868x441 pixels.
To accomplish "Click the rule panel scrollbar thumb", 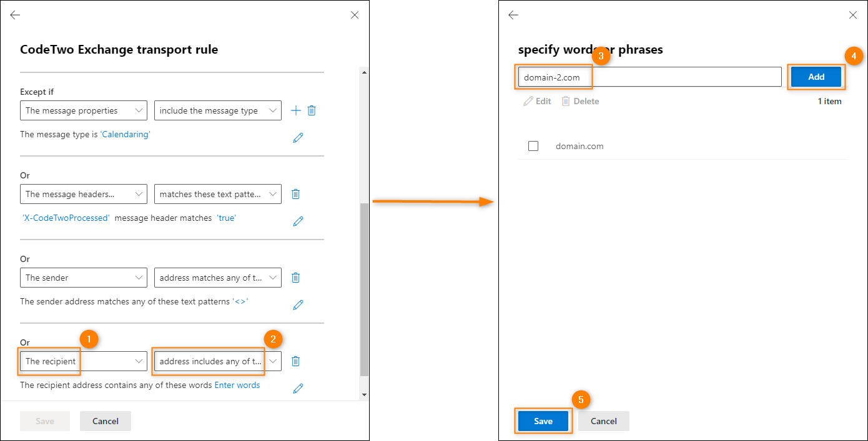I will pos(365,289).
